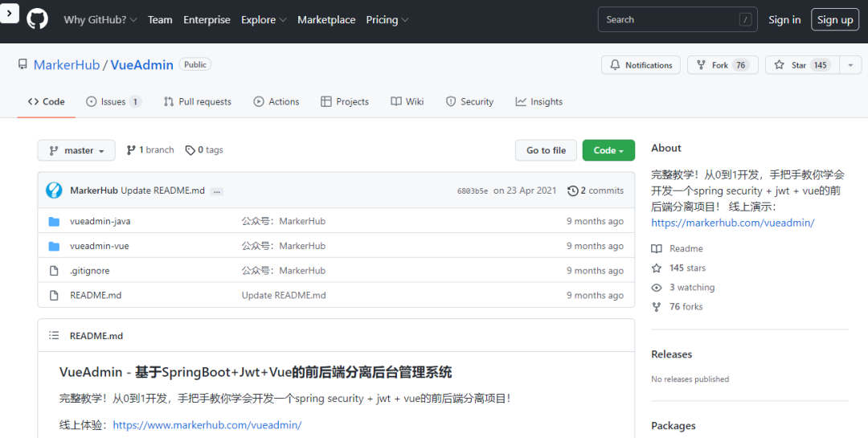View the 2 commits history
Screen dimensions: 868x438
click(x=596, y=190)
